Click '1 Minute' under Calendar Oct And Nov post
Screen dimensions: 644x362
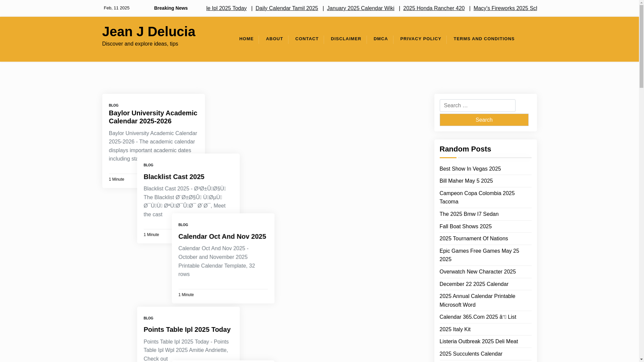click(x=186, y=295)
